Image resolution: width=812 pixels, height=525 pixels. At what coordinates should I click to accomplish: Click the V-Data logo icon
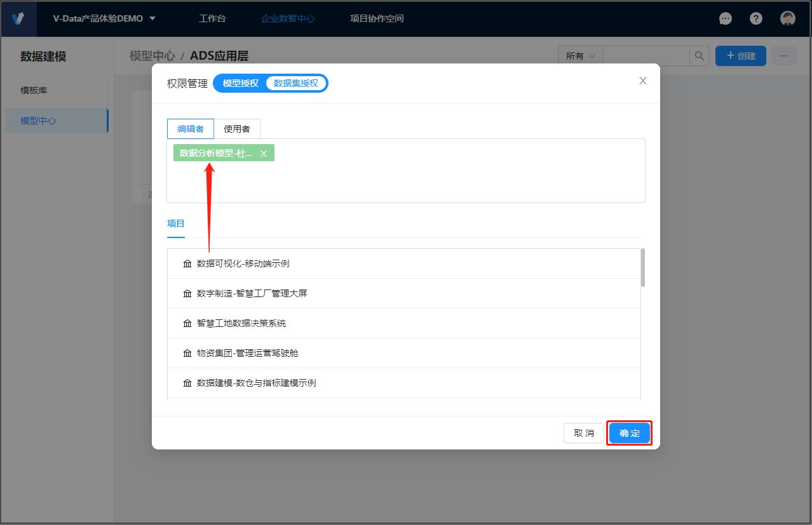pyautogui.click(x=18, y=18)
